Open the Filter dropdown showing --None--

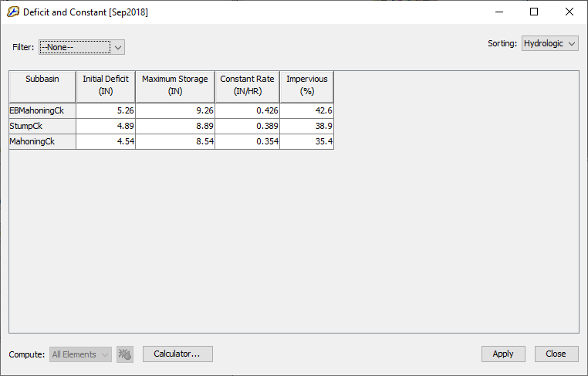[x=82, y=47]
